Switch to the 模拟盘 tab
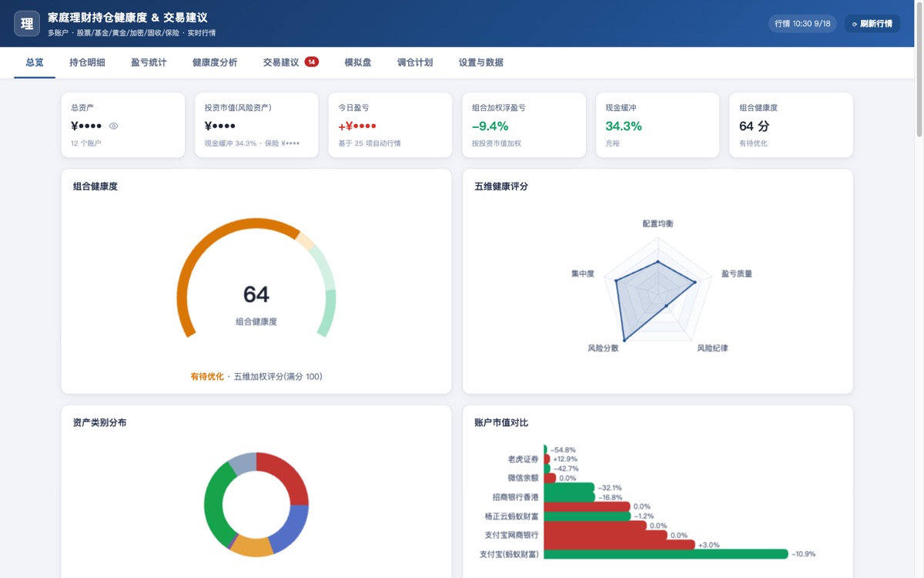This screenshot has height=578, width=924. click(358, 62)
